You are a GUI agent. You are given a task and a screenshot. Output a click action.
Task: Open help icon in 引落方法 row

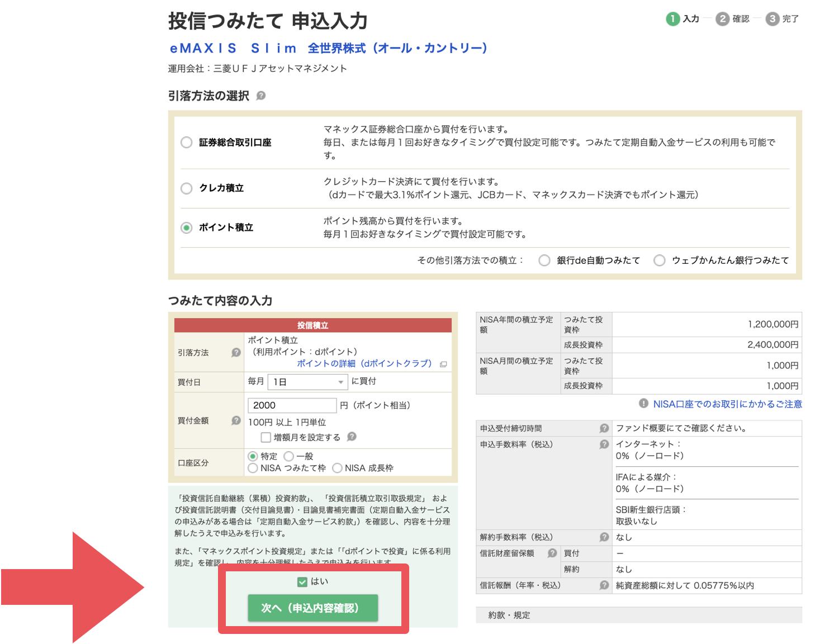point(236,352)
